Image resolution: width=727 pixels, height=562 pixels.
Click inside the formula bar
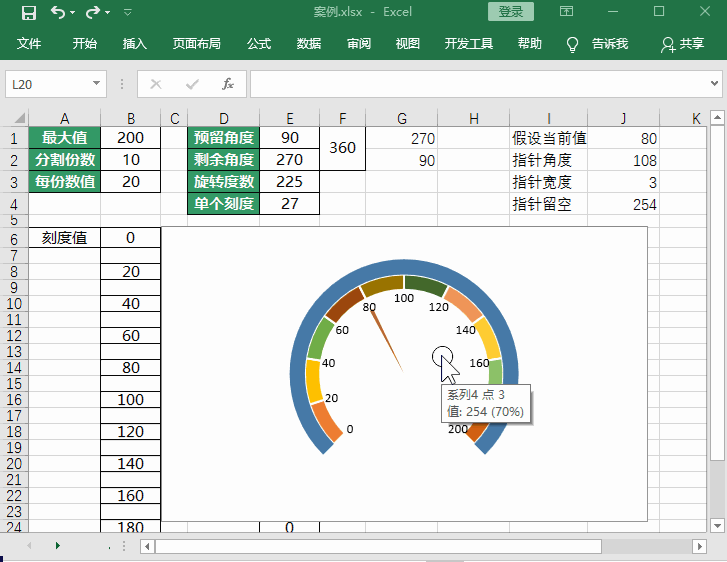[x=478, y=84]
